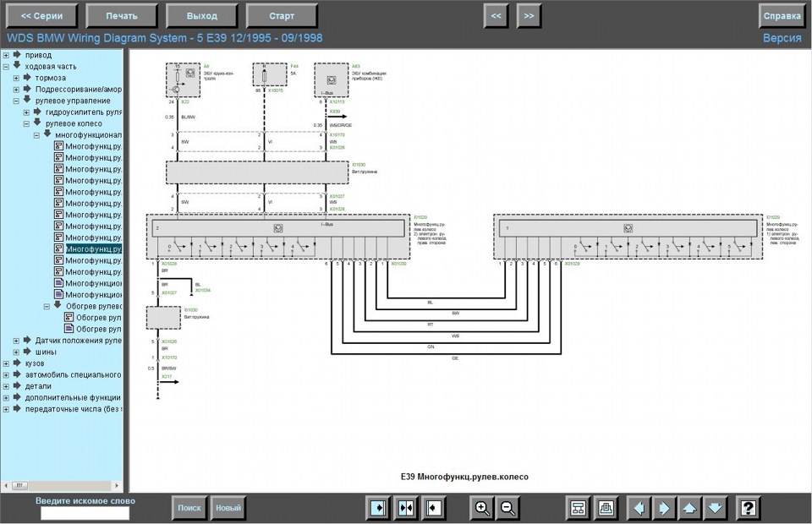
Task: Click connector label X217 in diagram
Action: (x=167, y=377)
